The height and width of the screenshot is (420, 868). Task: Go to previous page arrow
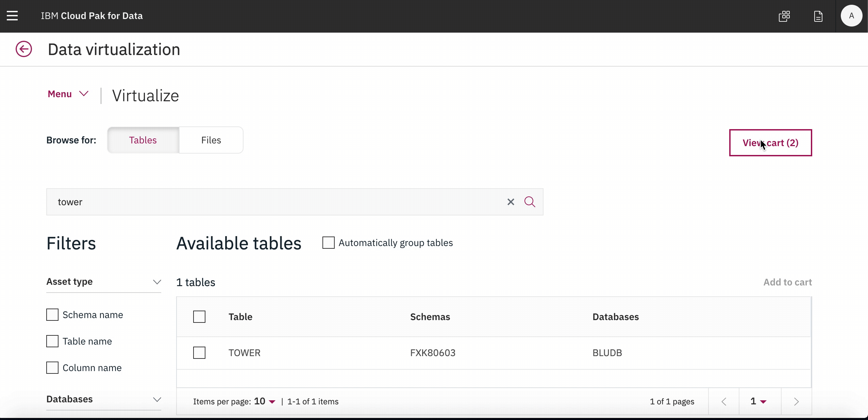coord(724,401)
